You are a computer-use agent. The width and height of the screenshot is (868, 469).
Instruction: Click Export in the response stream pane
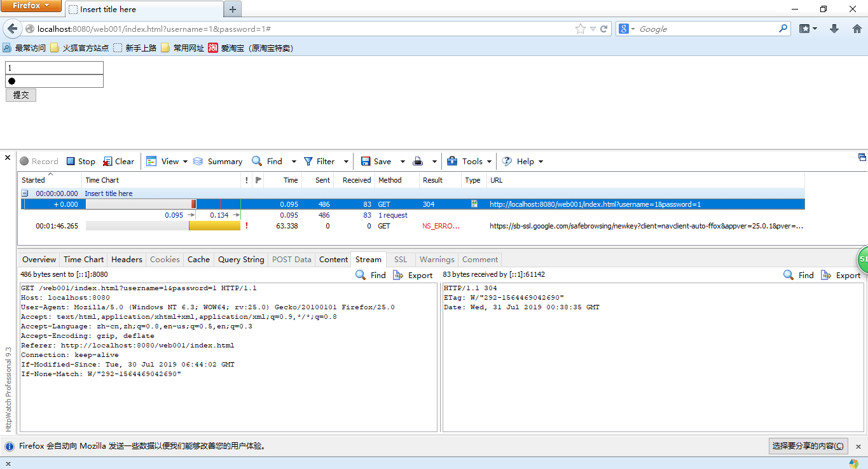coord(841,275)
